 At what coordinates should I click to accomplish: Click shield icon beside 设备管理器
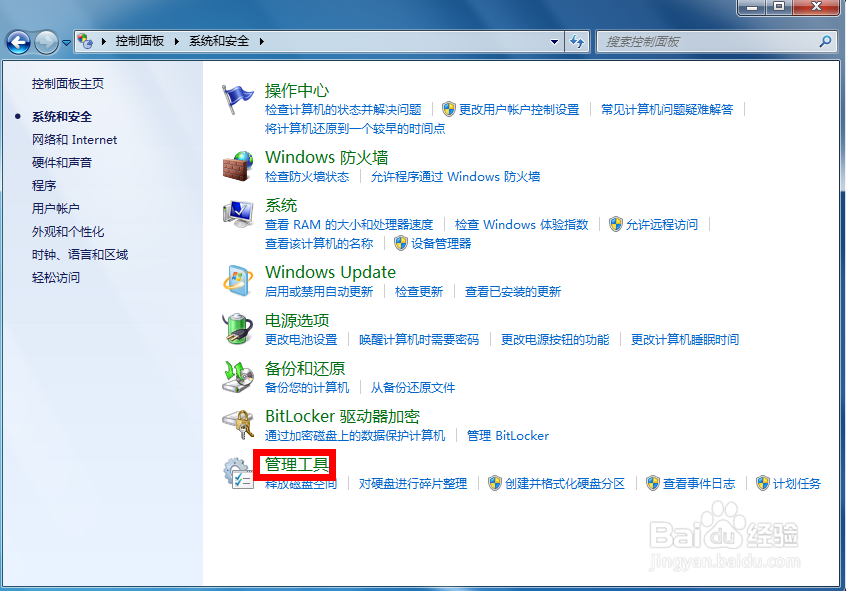click(x=401, y=243)
